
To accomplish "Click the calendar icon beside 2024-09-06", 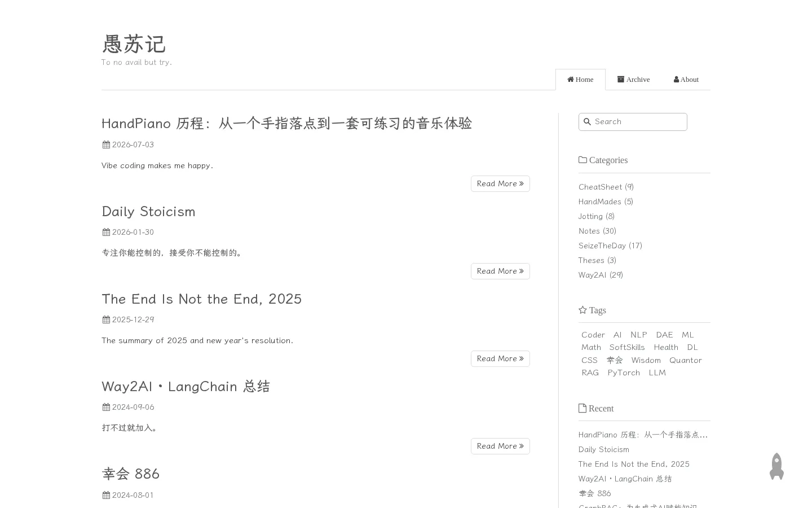I will (x=106, y=407).
